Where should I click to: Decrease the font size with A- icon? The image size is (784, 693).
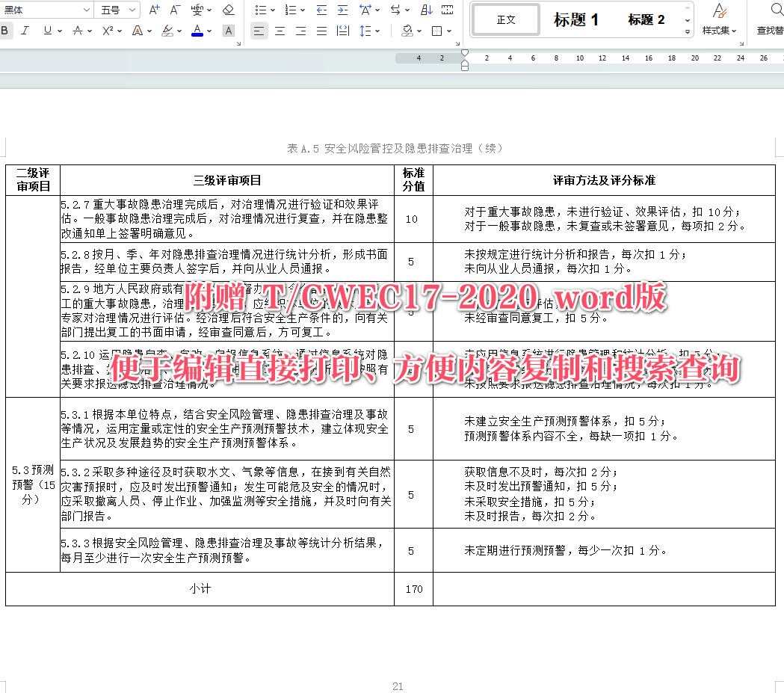coord(174,10)
